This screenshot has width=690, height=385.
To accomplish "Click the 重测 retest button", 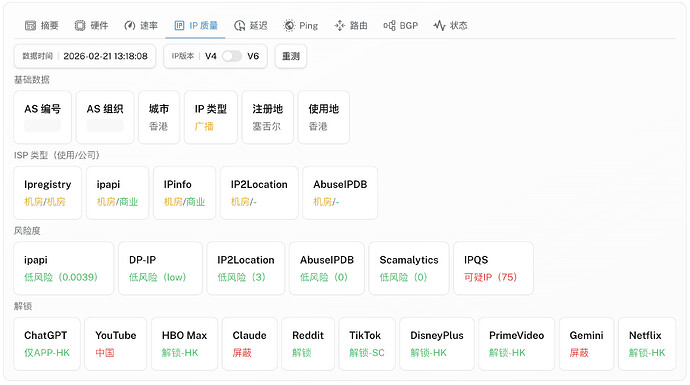I will point(290,56).
